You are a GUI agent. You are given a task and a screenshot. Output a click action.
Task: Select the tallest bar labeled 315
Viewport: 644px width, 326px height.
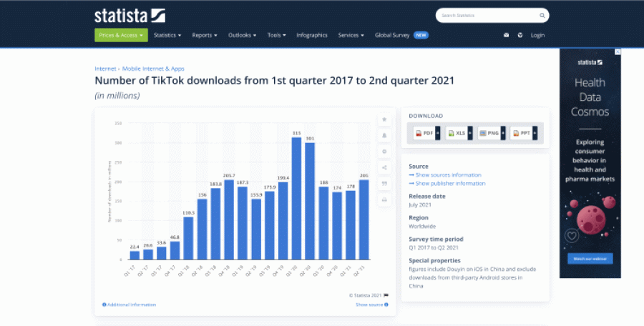point(296,198)
